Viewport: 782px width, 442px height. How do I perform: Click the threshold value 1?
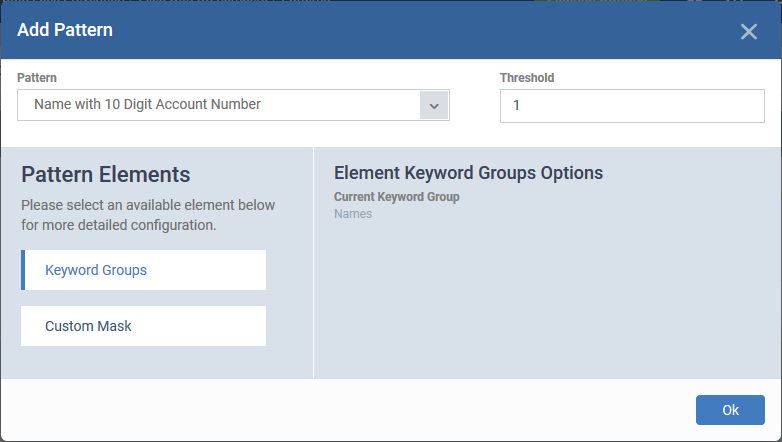(516, 105)
